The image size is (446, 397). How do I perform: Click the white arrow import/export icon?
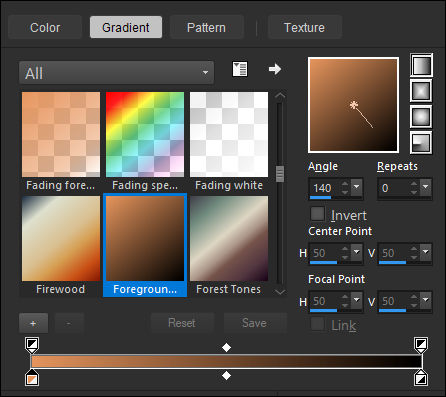(275, 69)
